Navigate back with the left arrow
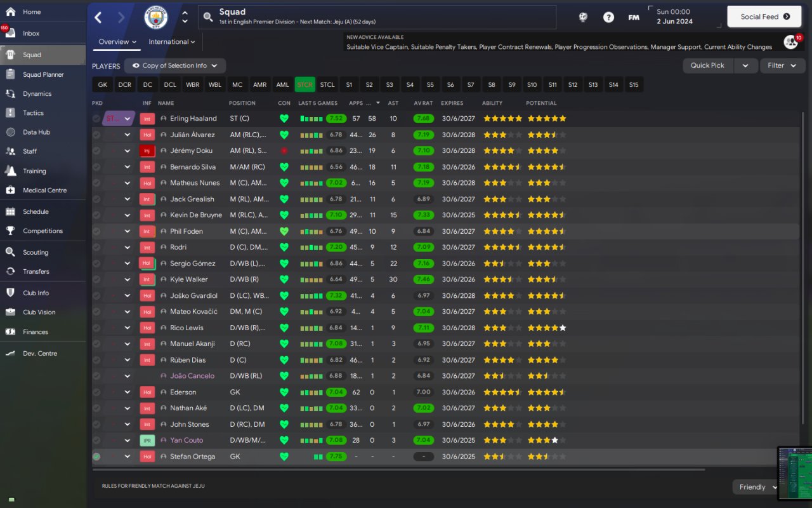Image resolution: width=812 pixels, height=508 pixels. click(98, 17)
